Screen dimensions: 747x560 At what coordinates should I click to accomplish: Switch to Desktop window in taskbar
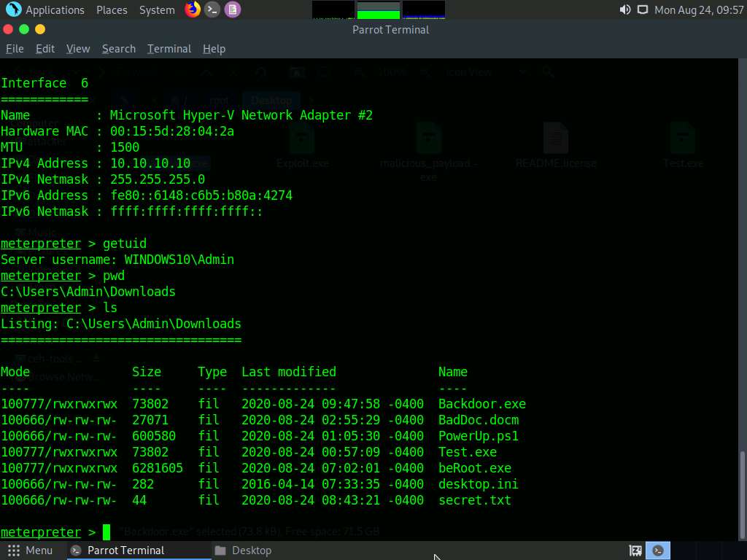pyautogui.click(x=243, y=551)
